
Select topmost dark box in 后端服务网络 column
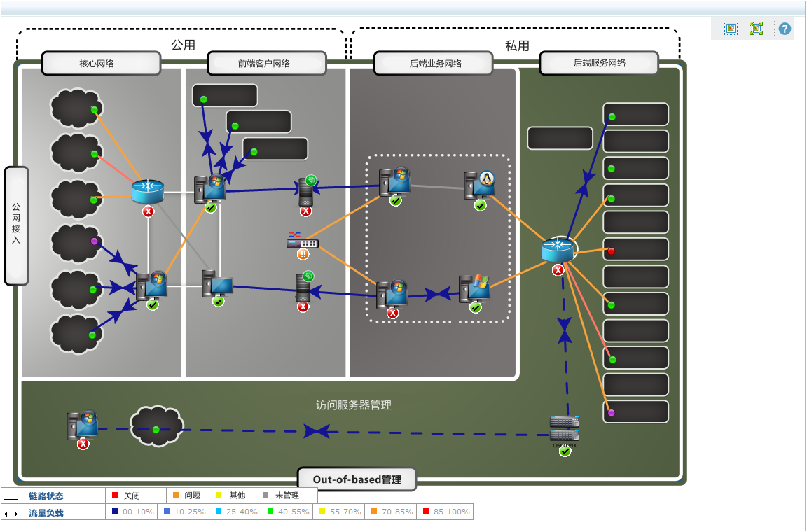click(x=635, y=114)
